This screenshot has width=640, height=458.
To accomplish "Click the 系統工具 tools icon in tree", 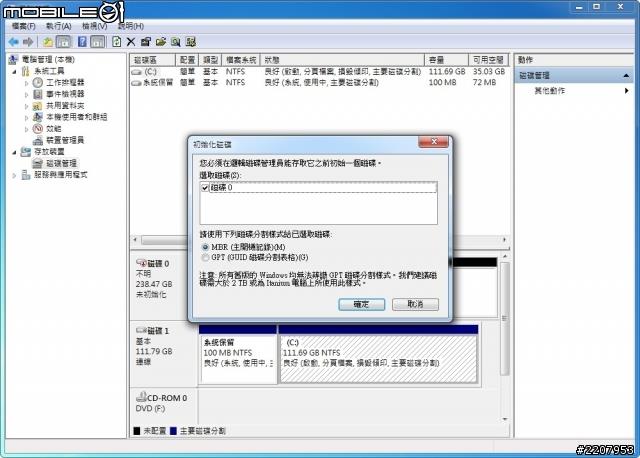I will coord(25,71).
